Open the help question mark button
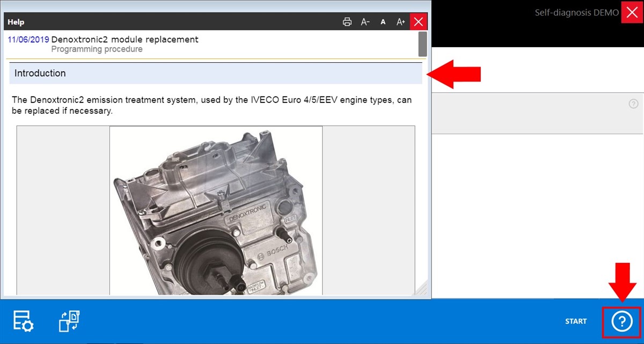644x344 pixels. [621, 321]
